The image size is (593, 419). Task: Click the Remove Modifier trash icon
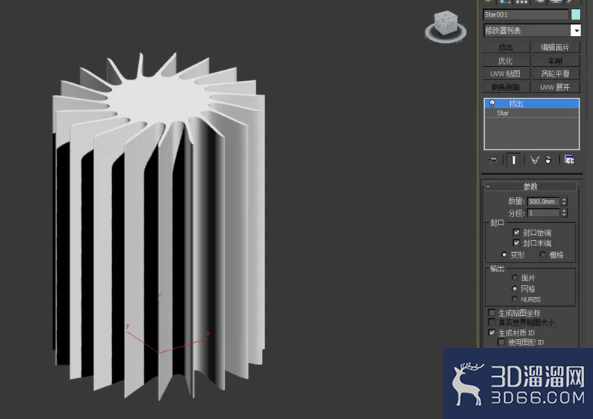[548, 160]
